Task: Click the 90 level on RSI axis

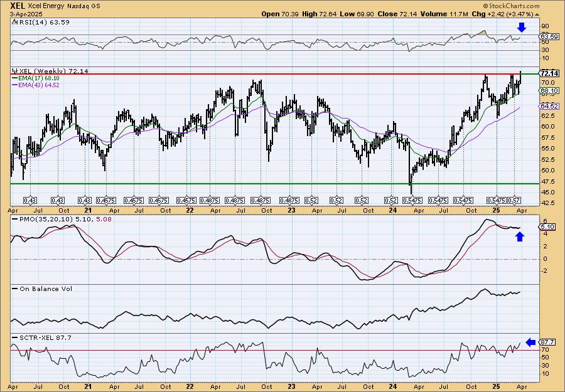Action: point(545,26)
